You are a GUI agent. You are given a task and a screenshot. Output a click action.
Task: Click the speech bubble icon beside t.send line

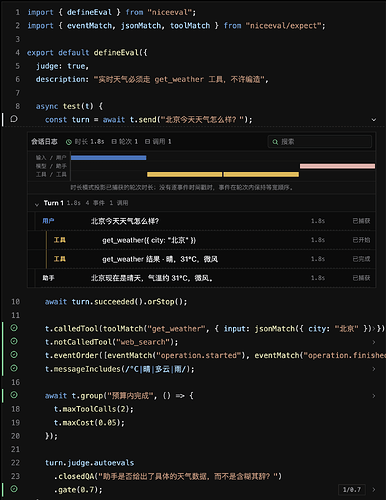14,119
